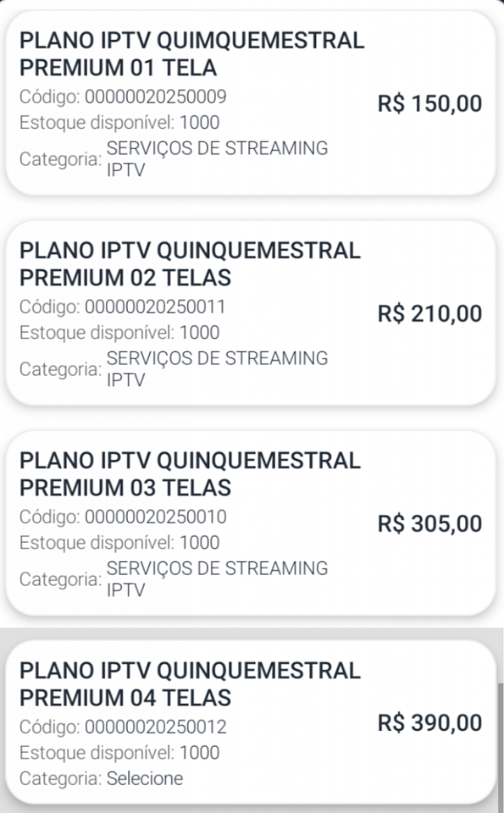The height and width of the screenshot is (813, 504).
Task: Click the category value of the 03 Telas plan
Action: coord(217,578)
